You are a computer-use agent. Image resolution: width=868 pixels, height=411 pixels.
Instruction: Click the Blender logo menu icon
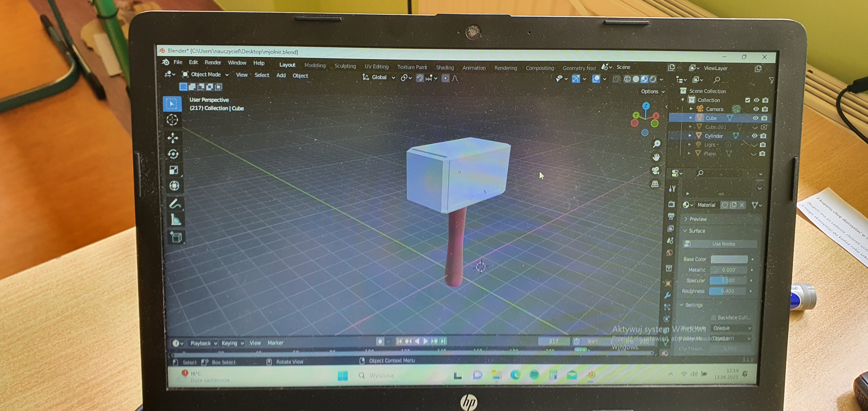(166, 62)
